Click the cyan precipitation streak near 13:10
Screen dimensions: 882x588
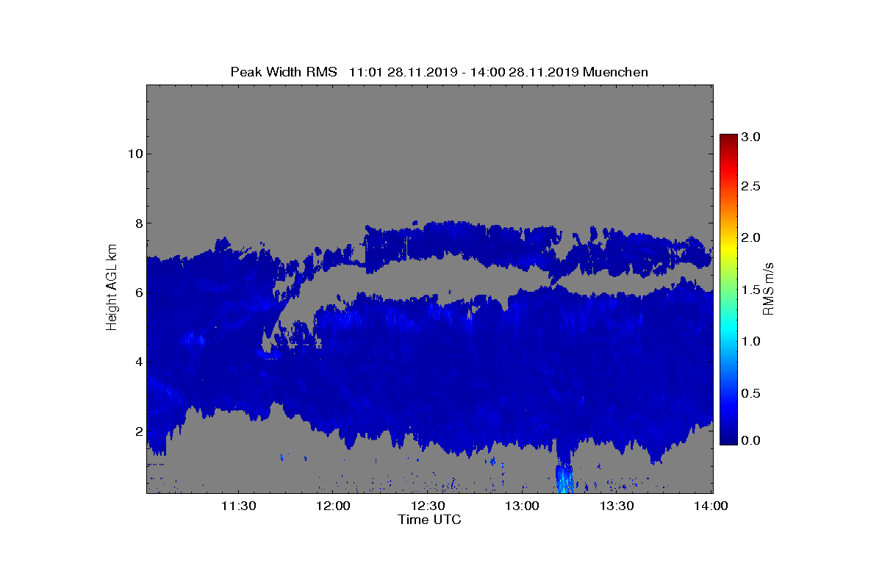click(564, 478)
